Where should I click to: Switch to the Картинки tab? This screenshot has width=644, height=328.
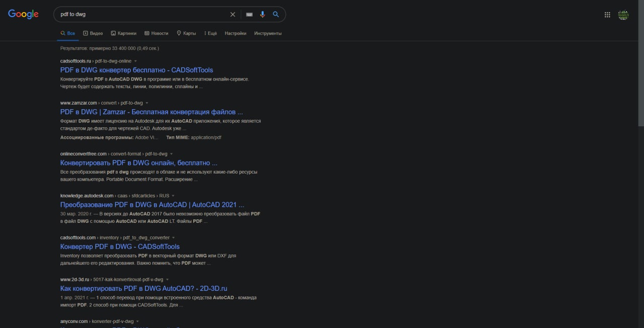click(124, 33)
